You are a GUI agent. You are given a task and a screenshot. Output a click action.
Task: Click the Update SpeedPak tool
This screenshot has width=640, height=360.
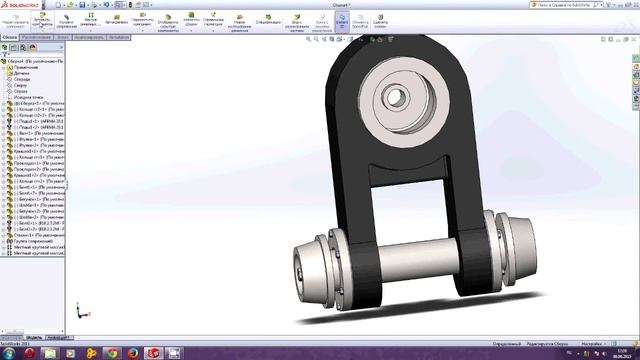(x=360, y=22)
